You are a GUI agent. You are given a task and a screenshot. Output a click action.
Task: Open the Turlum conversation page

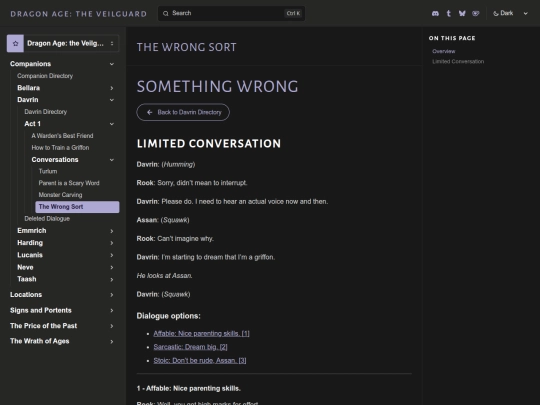coord(48,171)
